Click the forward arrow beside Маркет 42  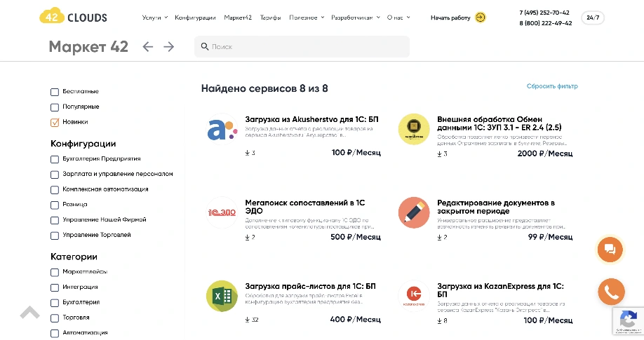coord(168,47)
